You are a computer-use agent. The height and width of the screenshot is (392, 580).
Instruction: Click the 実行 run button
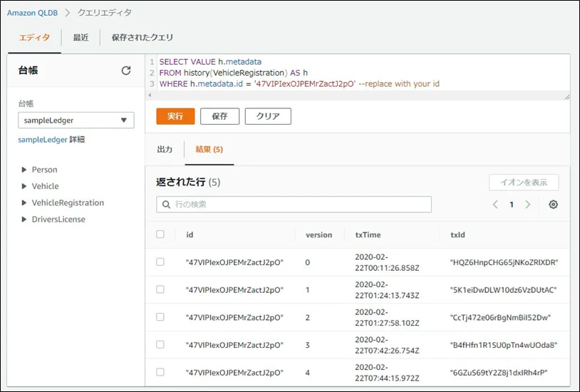[x=175, y=116]
